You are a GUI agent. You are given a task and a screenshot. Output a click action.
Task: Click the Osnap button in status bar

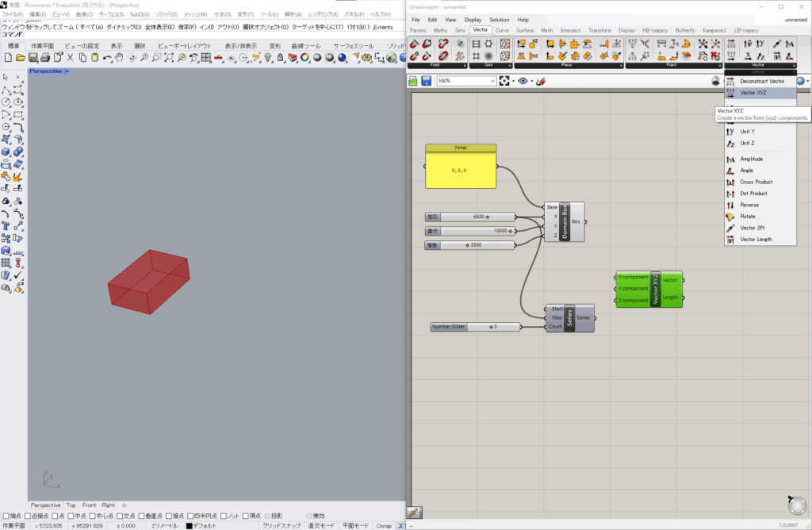(384, 525)
